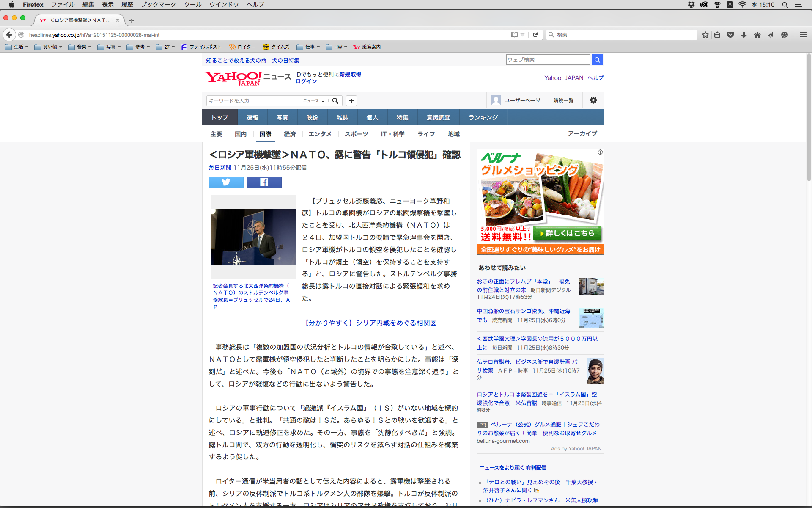812x508 pixels.
Task: Open the シリア内戦をめぐる相関図 link
Action: coord(370,323)
